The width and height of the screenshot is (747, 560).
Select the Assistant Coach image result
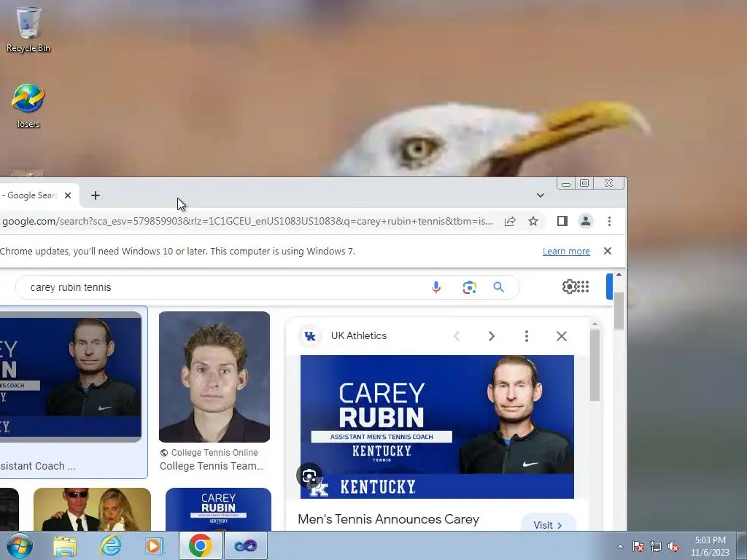71,377
